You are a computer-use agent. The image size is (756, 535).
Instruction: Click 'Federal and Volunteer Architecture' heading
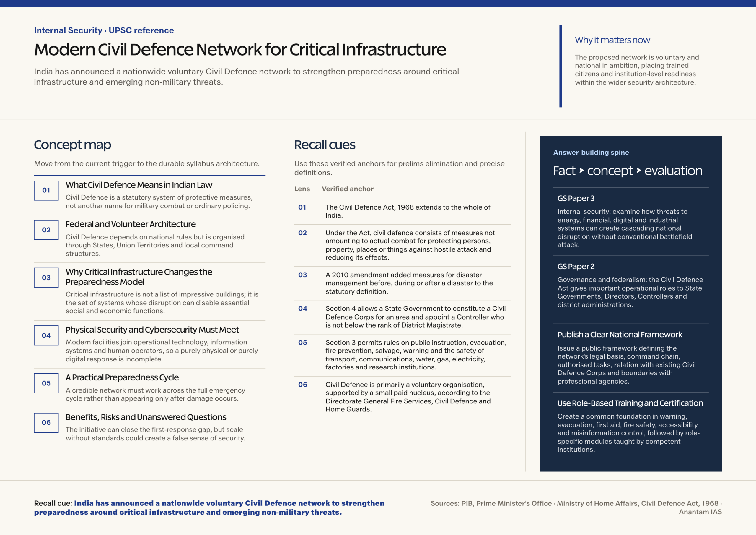[x=131, y=224]
